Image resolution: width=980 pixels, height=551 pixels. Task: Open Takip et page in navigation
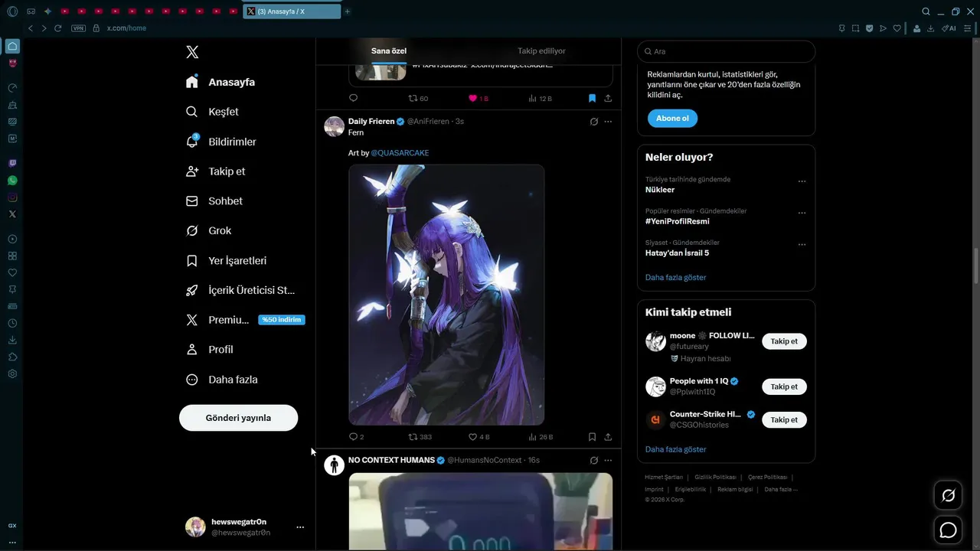pyautogui.click(x=215, y=171)
